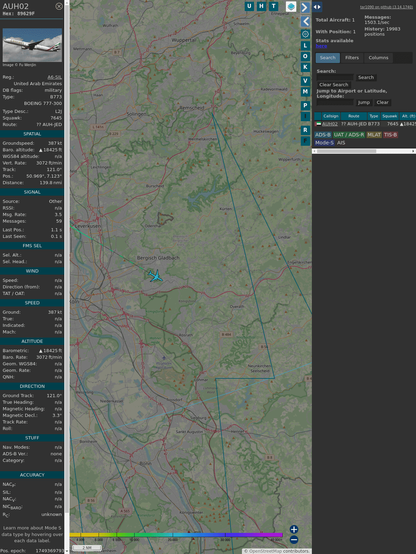Zoom in with the plus button
Image resolution: width=416 pixels, height=554 pixels.
294,529
